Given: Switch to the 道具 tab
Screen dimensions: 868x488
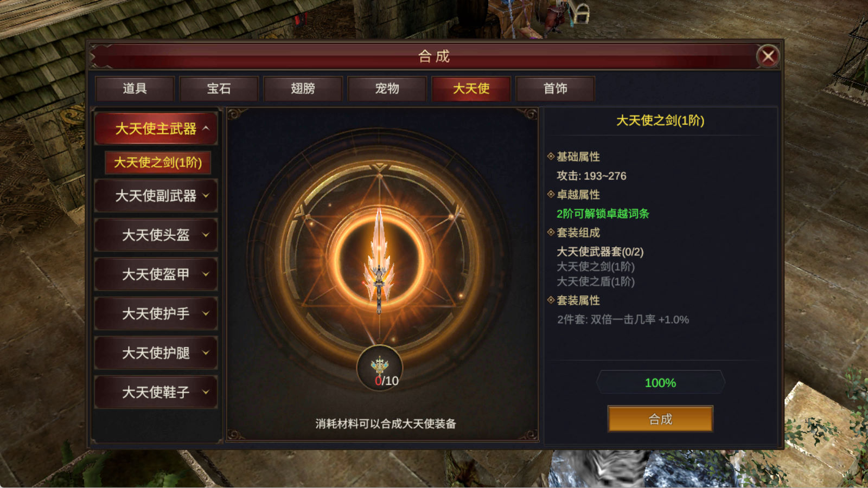Looking at the screenshot, I should (135, 88).
